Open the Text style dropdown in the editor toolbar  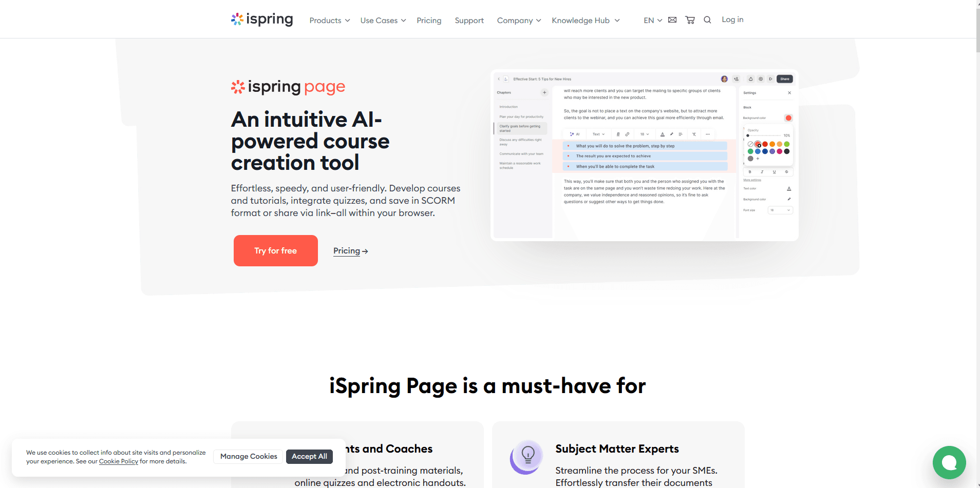click(x=599, y=134)
